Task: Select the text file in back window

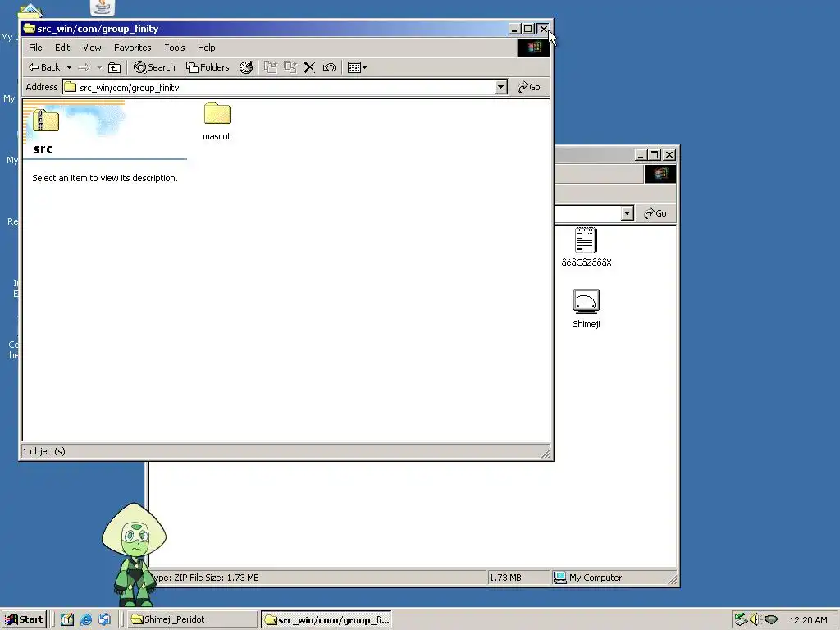Action: coord(586,248)
